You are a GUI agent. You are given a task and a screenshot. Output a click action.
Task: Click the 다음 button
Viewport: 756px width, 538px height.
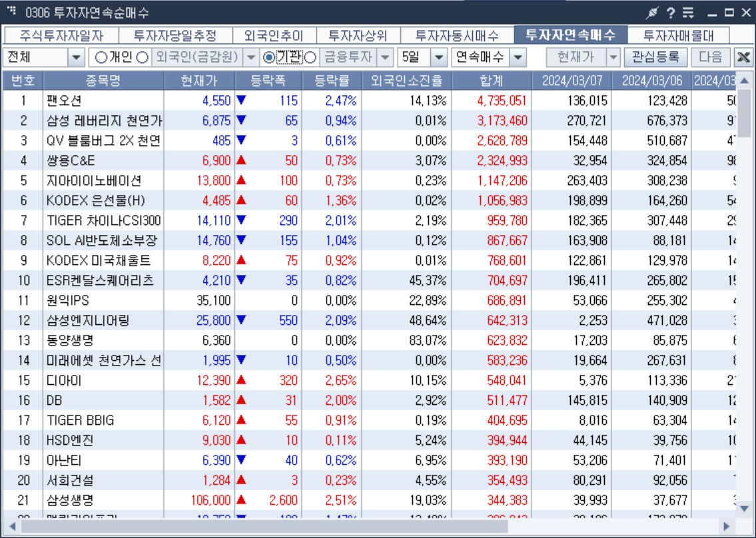click(x=711, y=57)
